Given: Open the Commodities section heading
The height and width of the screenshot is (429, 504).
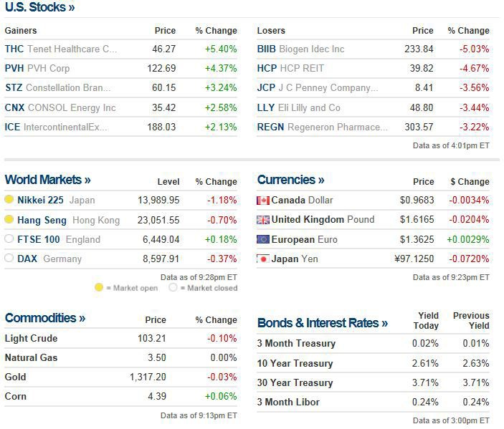Looking at the screenshot, I should pyautogui.click(x=44, y=318).
